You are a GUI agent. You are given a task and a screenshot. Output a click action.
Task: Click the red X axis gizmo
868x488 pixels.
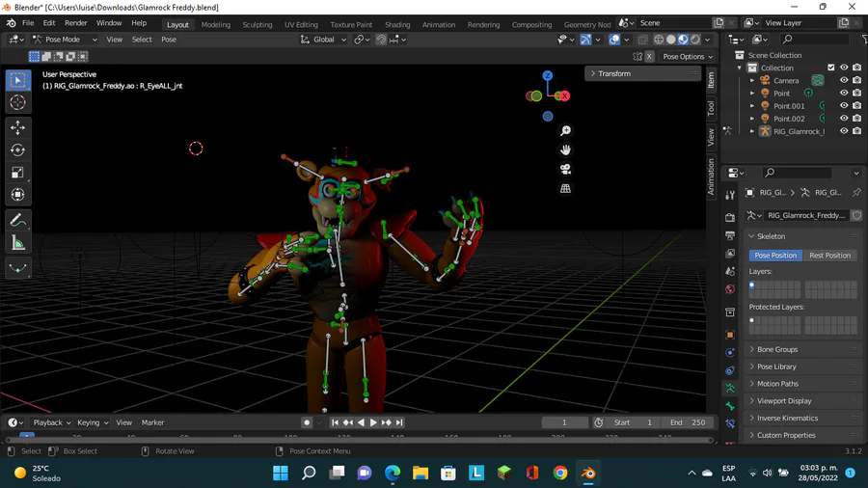564,96
